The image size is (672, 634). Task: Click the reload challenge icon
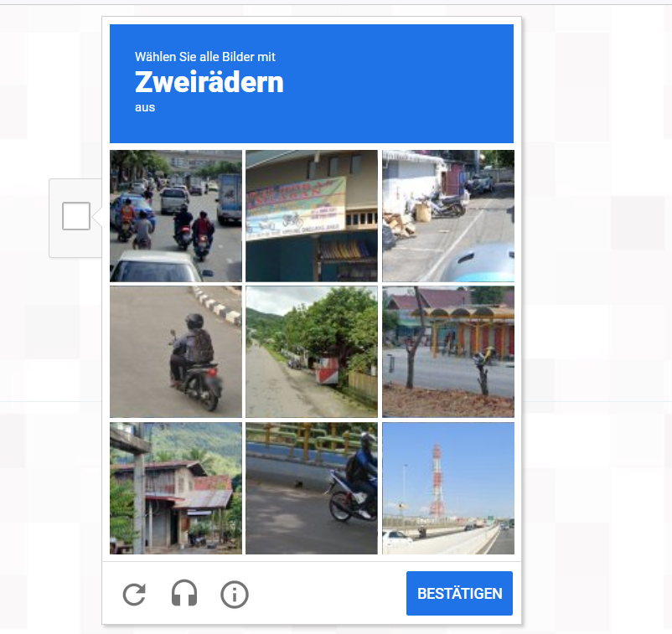[x=134, y=594]
